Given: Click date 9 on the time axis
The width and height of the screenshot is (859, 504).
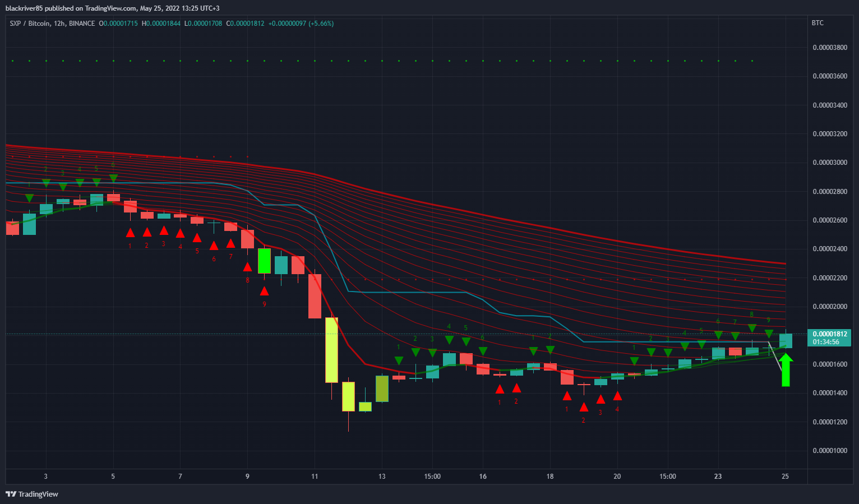Looking at the screenshot, I should [247, 477].
